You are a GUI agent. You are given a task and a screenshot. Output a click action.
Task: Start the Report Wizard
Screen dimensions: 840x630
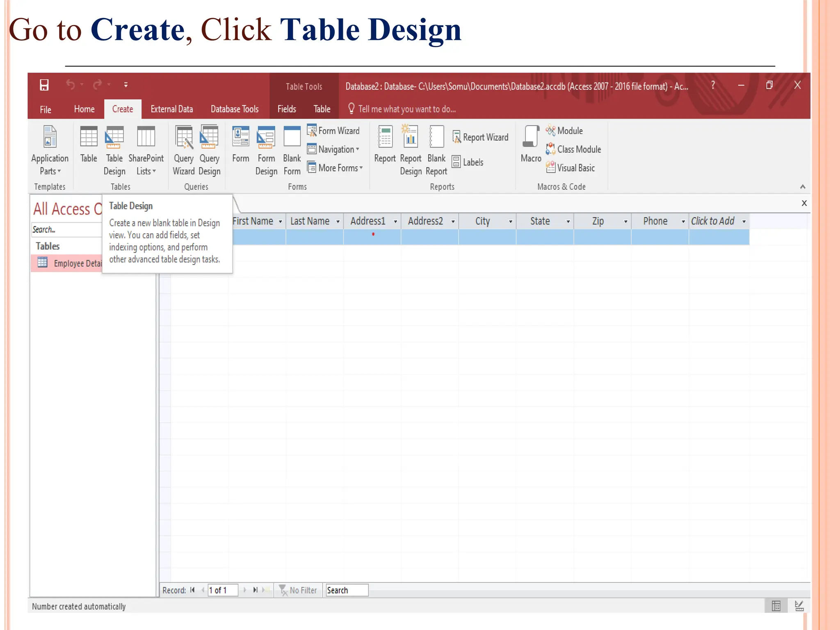click(480, 137)
